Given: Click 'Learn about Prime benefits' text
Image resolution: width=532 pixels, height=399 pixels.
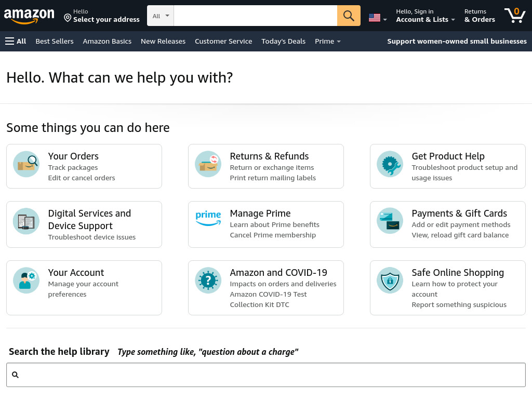Looking at the screenshot, I should 274,224.
